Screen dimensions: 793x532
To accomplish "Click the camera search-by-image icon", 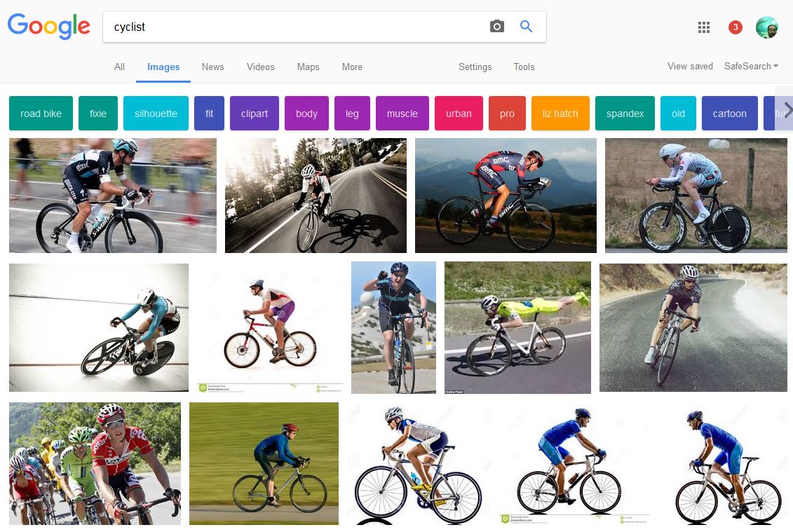I will [497, 27].
